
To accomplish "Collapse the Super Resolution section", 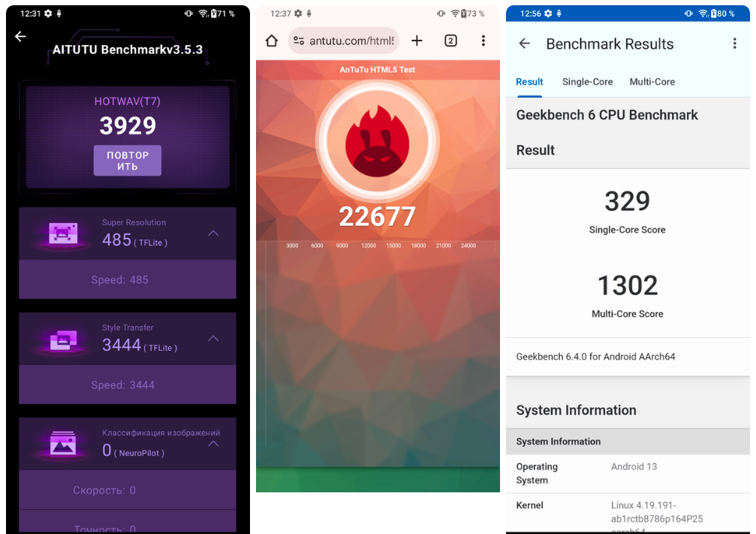I will tap(213, 234).
